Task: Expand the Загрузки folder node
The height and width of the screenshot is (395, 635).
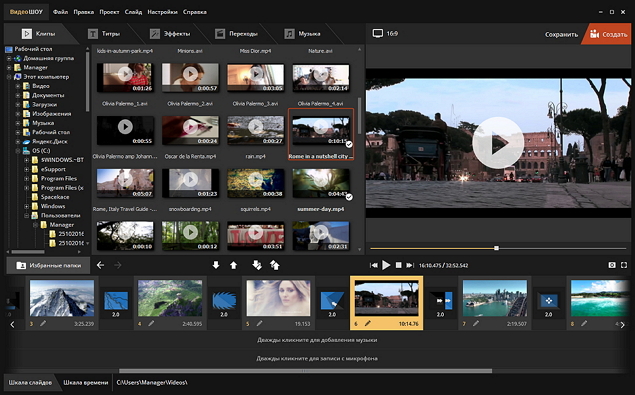Action: click(x=17, y=105)
